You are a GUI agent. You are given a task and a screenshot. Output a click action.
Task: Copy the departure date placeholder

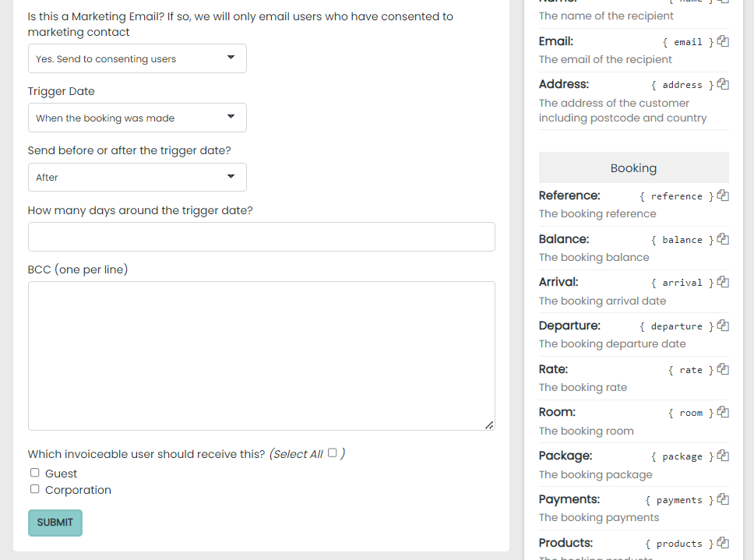click(x=723, y=326)
